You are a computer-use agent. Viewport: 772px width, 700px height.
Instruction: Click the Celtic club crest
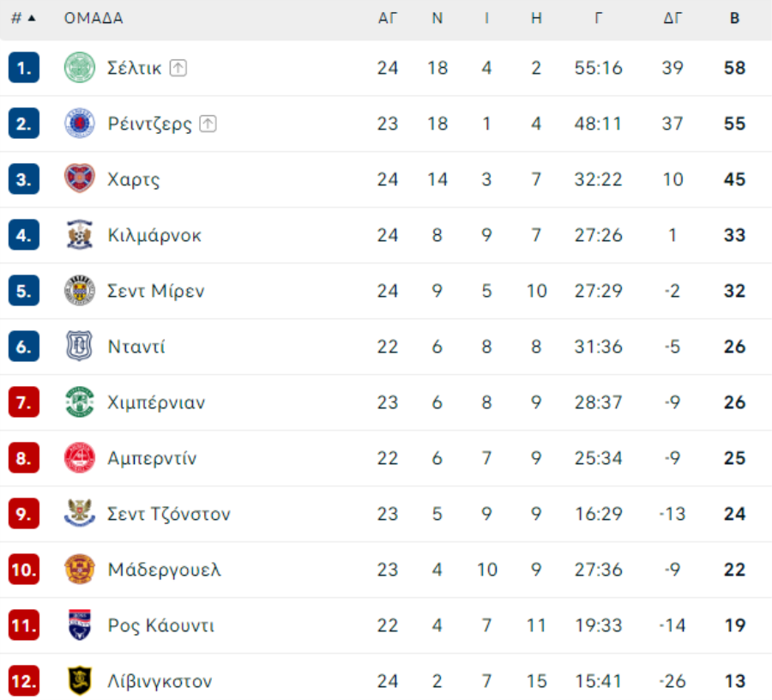click(x=79, y=68)
